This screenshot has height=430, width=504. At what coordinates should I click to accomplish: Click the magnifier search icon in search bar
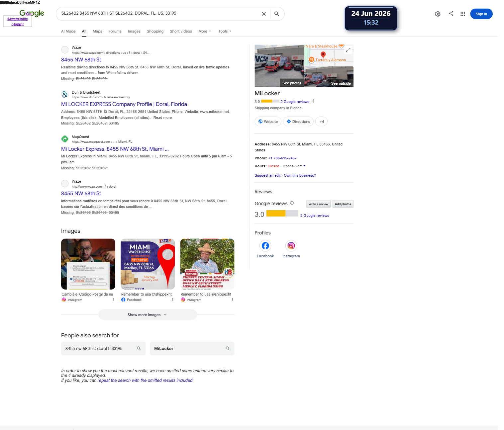[x=276, y=14]
